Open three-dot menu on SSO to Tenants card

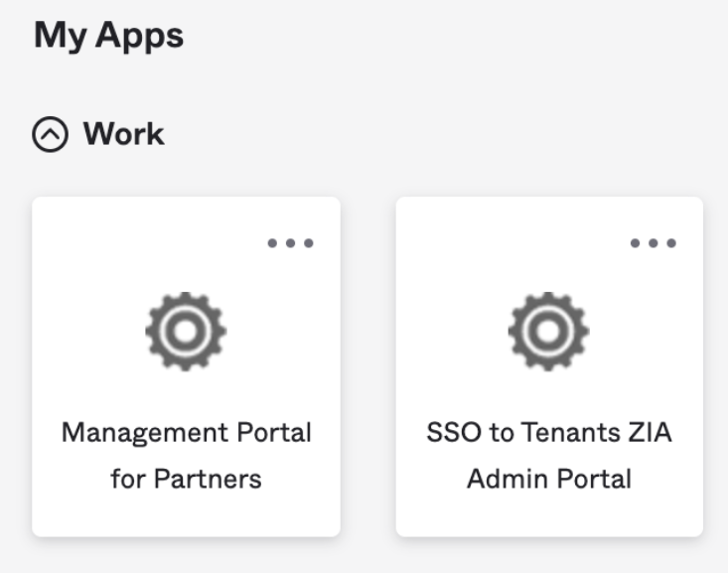click(654, 243)
